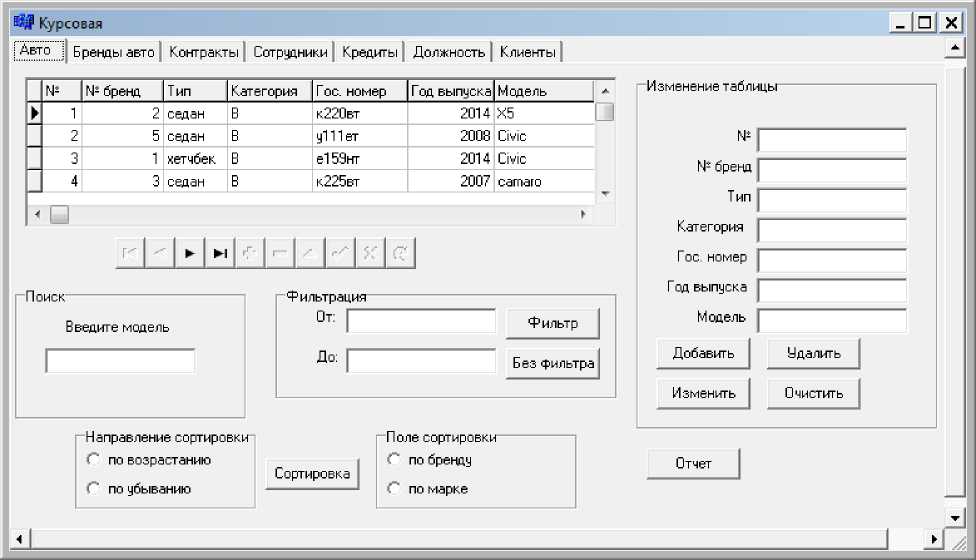The width and height of the screenshot is (976, 560).
Task: Select cell е159нт in grid
Action: (x=360, y=158)
